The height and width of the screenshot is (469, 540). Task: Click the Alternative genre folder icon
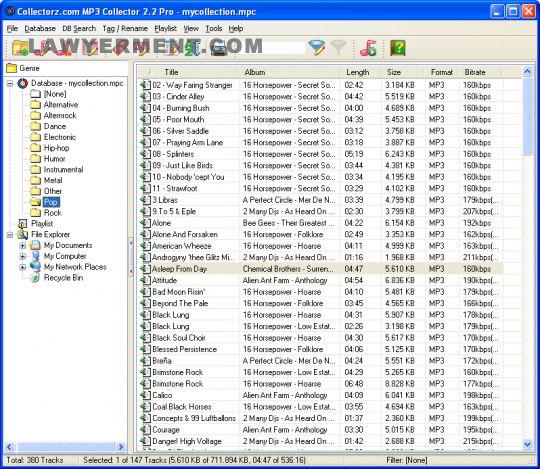point(35,104)
